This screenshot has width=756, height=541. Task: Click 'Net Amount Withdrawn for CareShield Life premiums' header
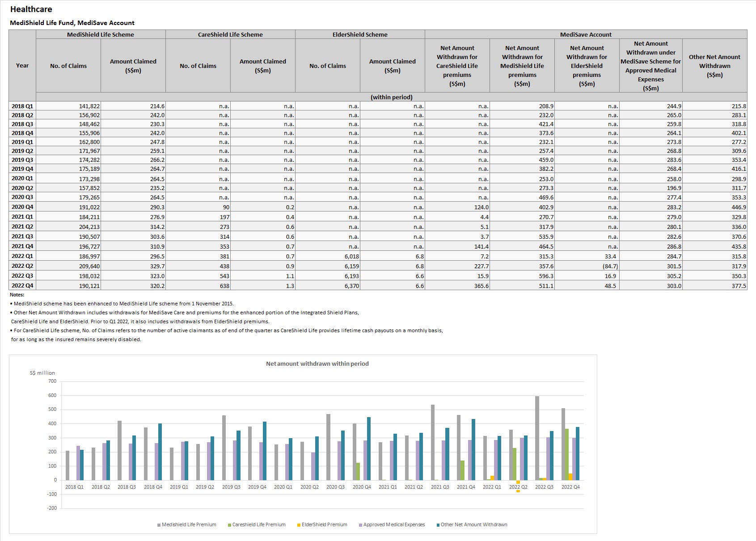click(457, 66)
